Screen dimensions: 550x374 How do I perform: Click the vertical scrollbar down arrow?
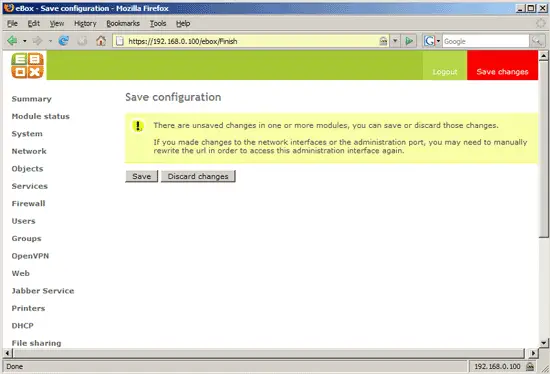(x=543, y=343)
